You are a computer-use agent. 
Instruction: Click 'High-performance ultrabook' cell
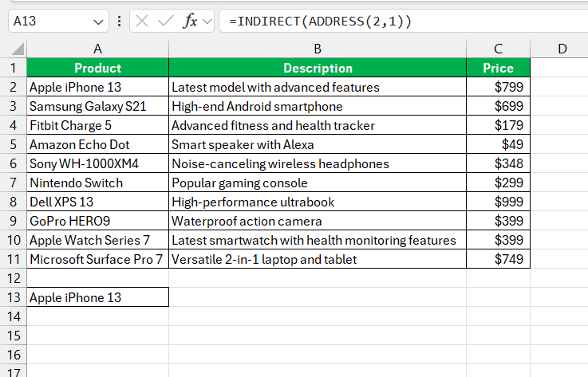tap(318, 202)
